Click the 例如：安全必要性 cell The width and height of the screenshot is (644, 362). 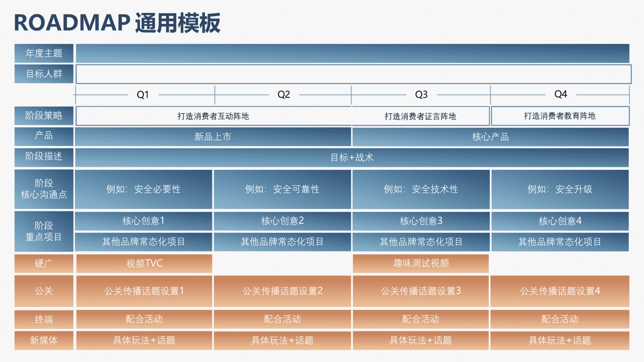(144, 189)
